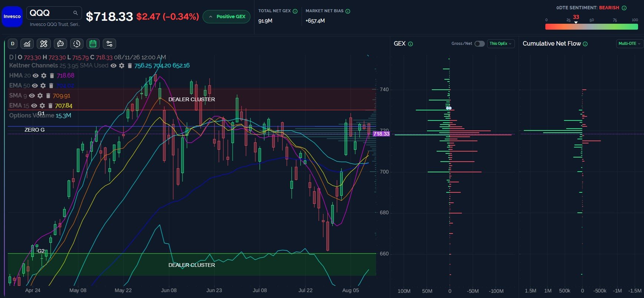Viewport: 644px width, 298px height.
Task: Open the D timeframe selector
Action: tap(13, 44)
